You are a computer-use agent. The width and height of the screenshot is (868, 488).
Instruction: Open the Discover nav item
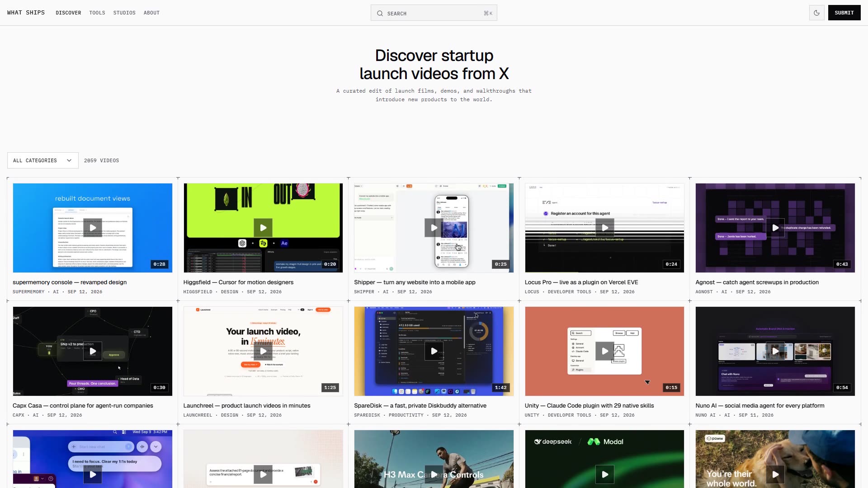click(x=68, y=13)
